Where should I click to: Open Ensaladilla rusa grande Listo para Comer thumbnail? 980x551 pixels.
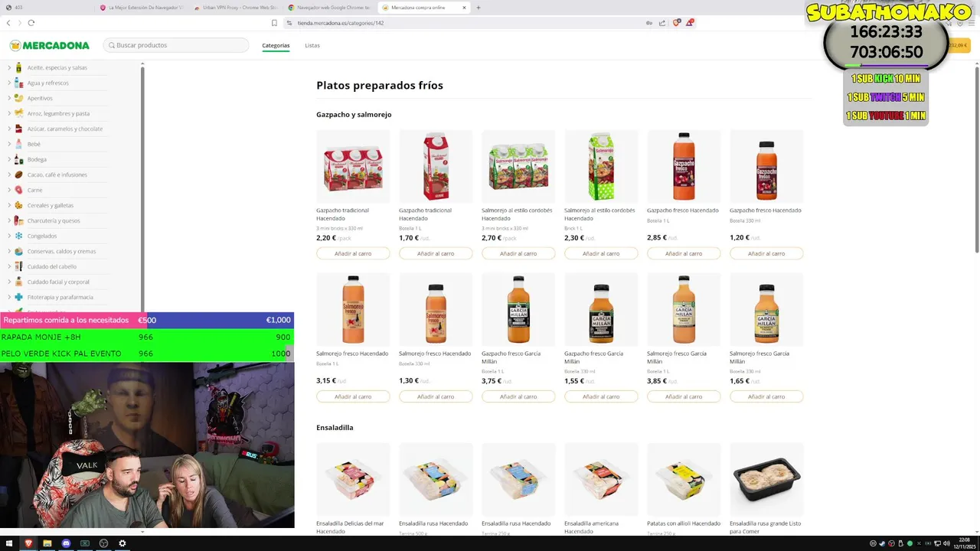tap(766, 479)
